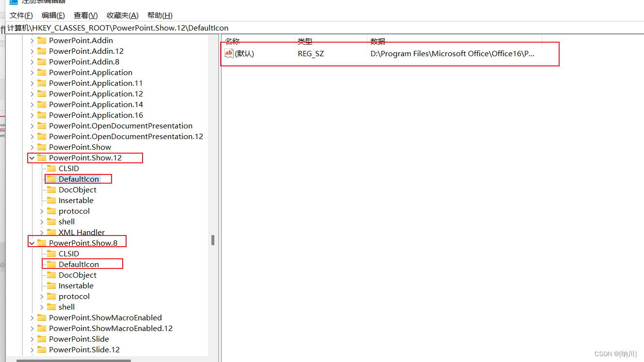The height and width of the screenshot is (362, 644).
Task: Open the 帮助(H) menu
Action: tap(160, 16)
